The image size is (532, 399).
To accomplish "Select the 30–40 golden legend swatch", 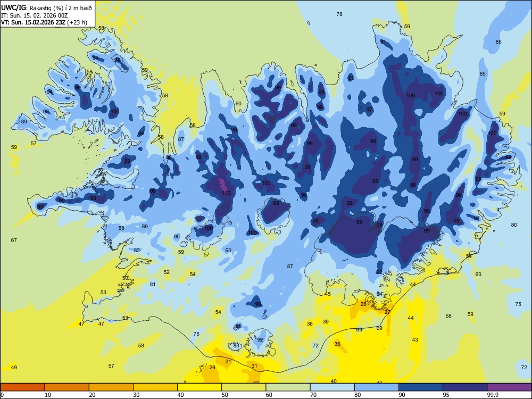I will (x=155, y=387).
